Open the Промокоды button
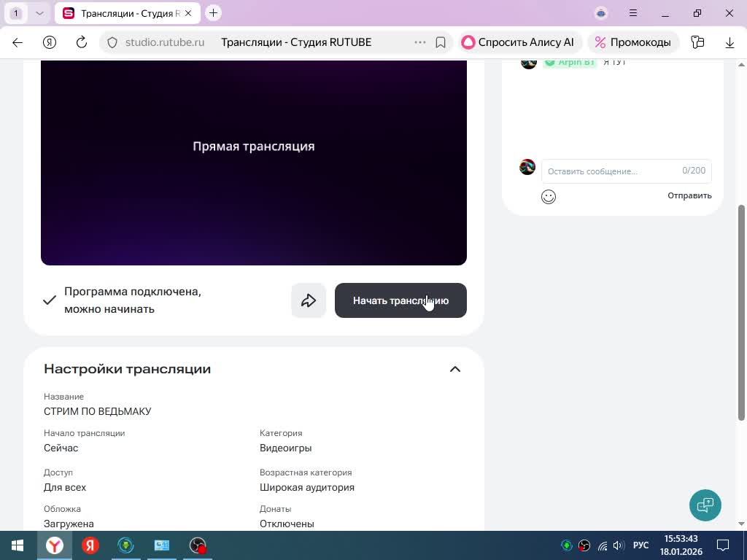This screenshot has height=560, width=747. [634, 42]
